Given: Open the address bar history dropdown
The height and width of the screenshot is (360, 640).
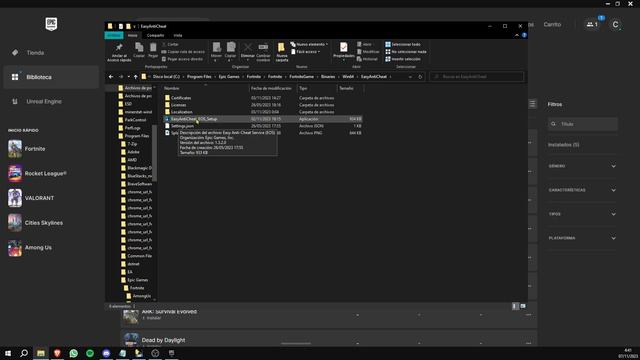Looking at the screenshot, I should pyautogui.click(x=410, y=77).
